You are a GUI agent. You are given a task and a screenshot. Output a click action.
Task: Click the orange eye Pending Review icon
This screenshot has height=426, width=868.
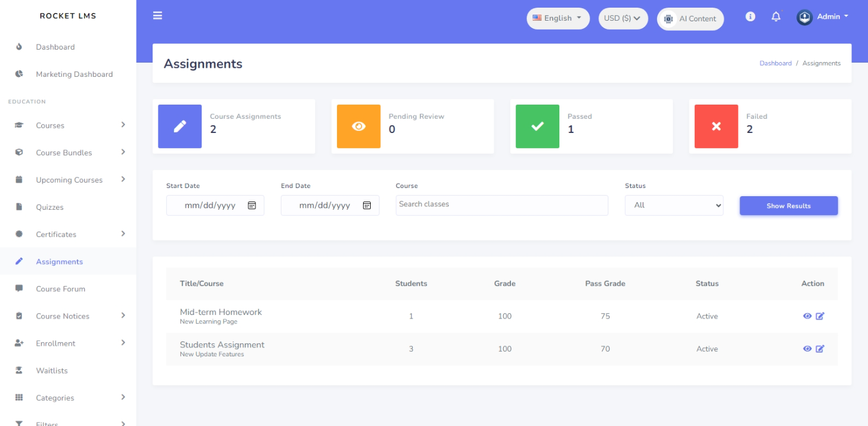click(358, 126)
